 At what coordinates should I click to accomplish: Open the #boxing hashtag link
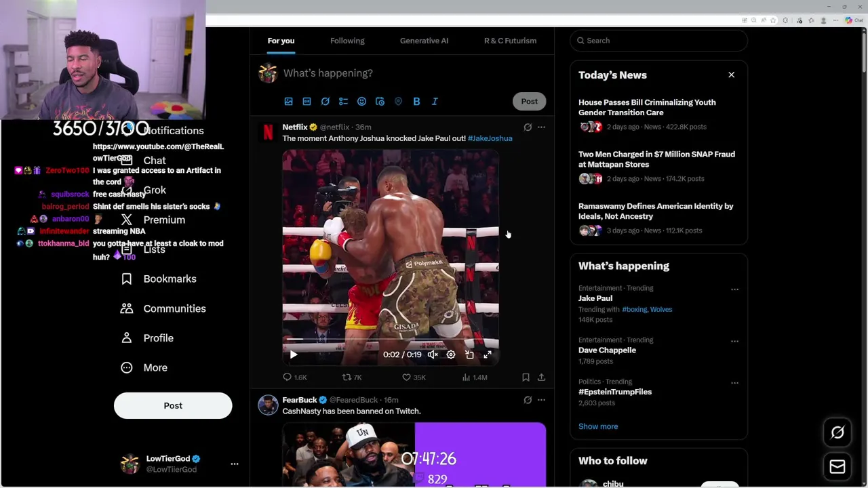coord(634,309)
